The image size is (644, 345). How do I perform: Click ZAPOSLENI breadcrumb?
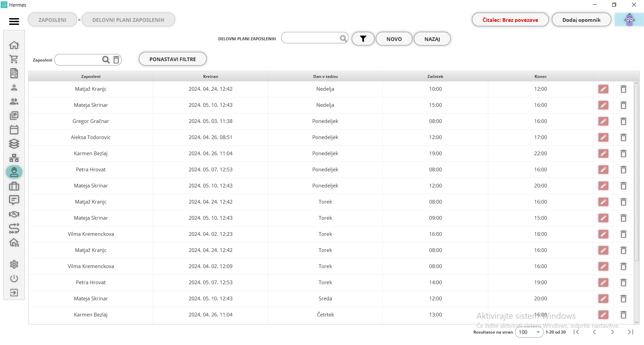tap(52, 20)
